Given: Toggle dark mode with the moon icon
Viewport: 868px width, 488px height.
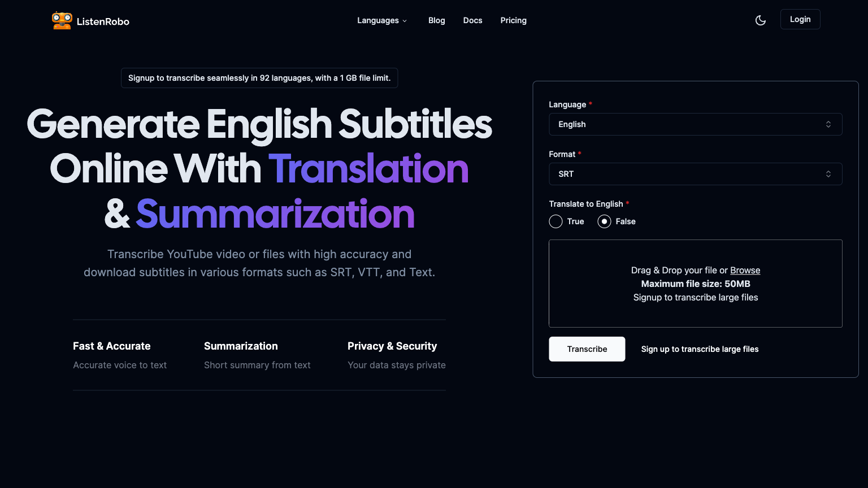Looking at the screenshot, I should [761, 20].
